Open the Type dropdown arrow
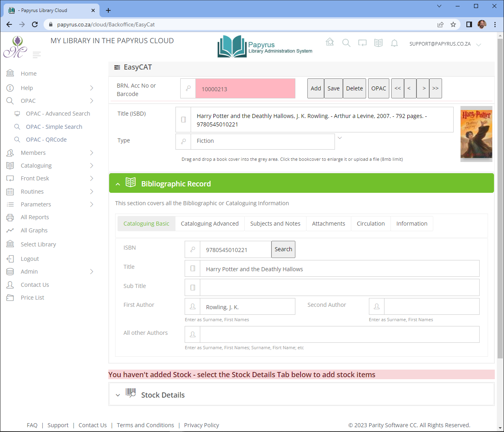Viewport: 504px width, 432px height. [x=340, y=138]
